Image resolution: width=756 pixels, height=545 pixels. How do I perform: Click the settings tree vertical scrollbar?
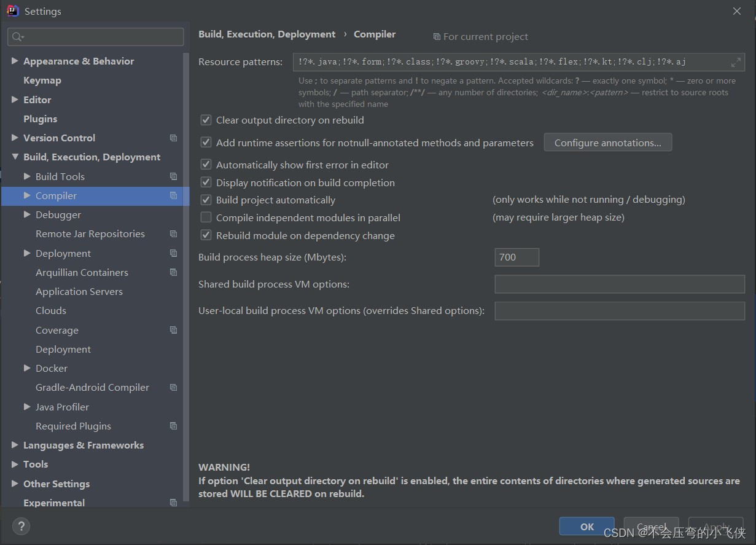[x=186, y=276]
